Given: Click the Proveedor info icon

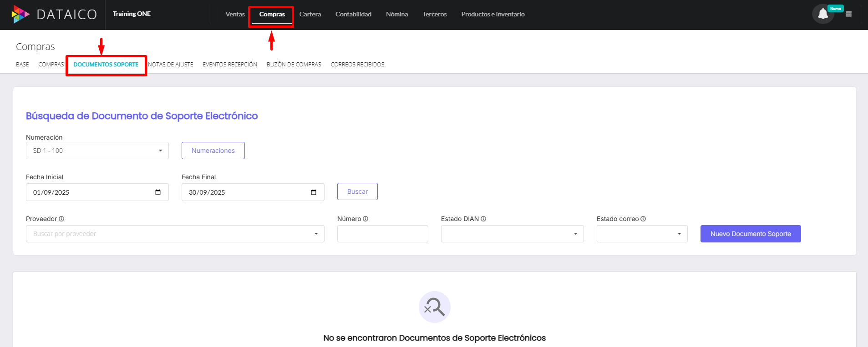Looking at the screenshot, I should click(x=61, y=219).
